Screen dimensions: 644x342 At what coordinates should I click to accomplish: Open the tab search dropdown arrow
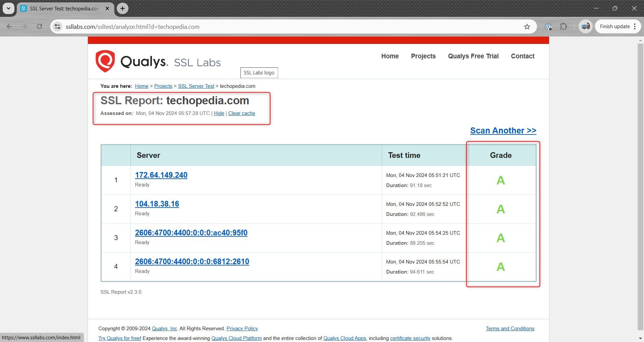point(8,8)
